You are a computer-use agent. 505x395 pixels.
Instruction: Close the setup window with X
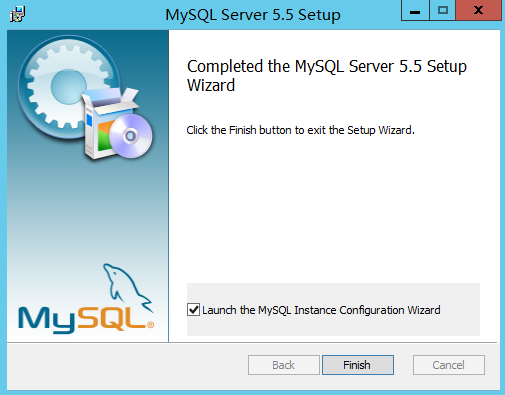click(478, 11)
